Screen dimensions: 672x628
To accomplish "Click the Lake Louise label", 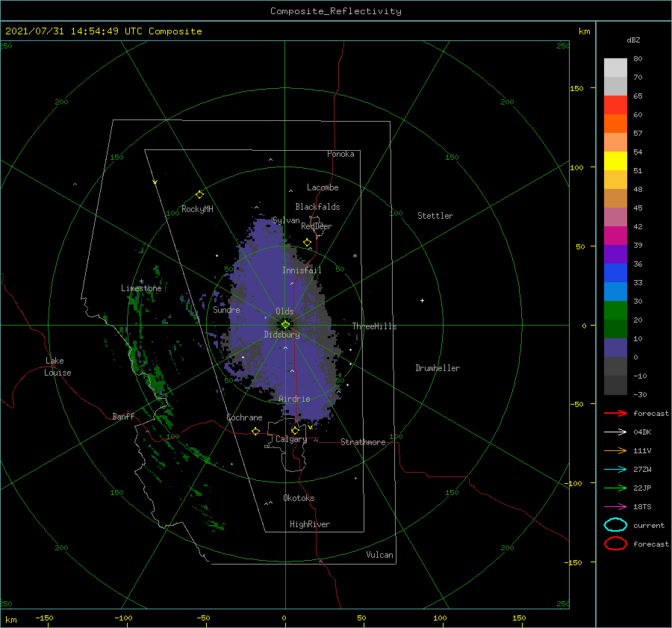I will pos(57,367).
